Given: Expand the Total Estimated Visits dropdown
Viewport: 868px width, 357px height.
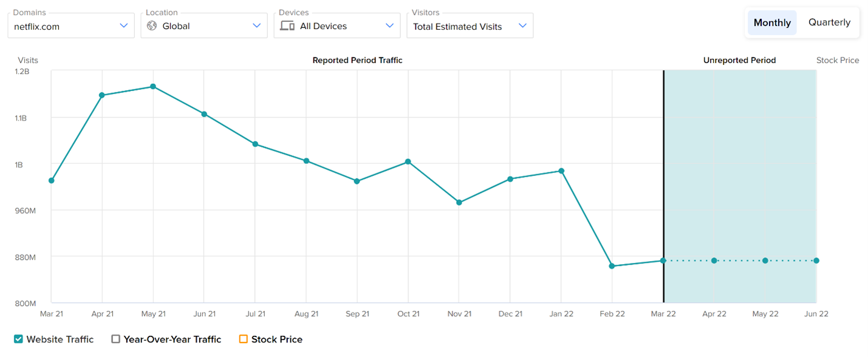Looking at the screenshot, I should point(470,26).
